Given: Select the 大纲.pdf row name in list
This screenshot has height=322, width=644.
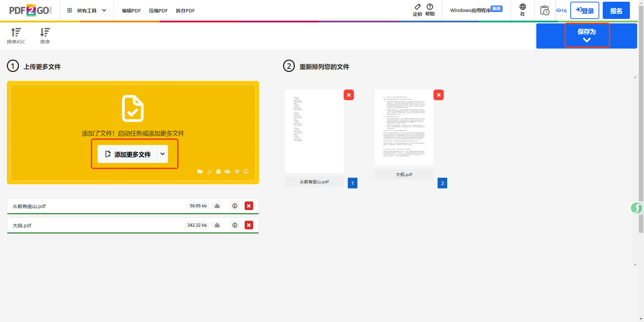Looking at the screenshot, I should (x=22, y=226).
